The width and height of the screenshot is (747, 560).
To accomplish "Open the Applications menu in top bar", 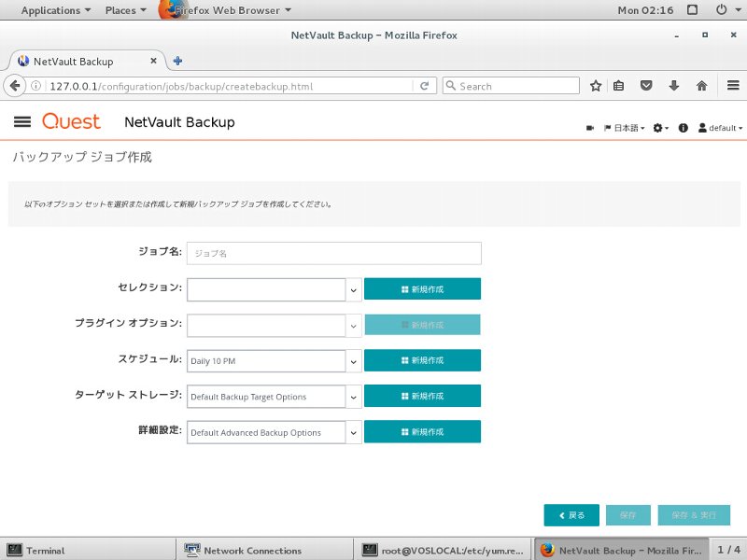I will [55, 10].
